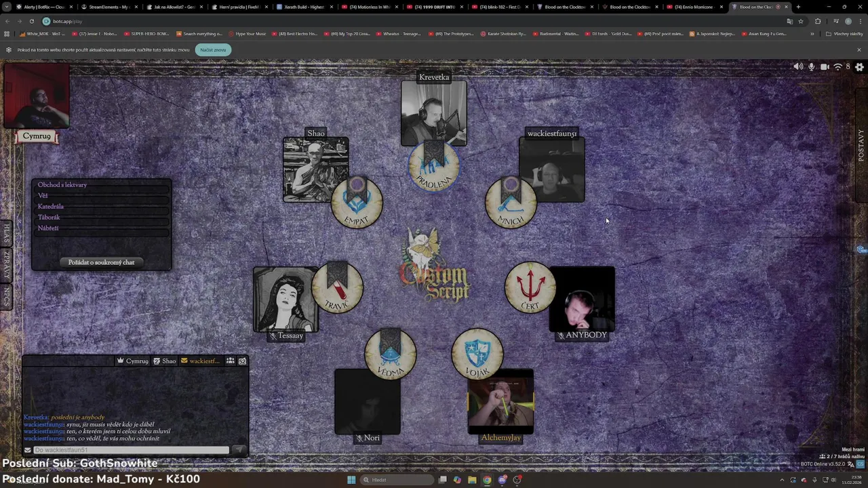Check the connection signal icon
The image size is (868, 488).
[837, 66]
